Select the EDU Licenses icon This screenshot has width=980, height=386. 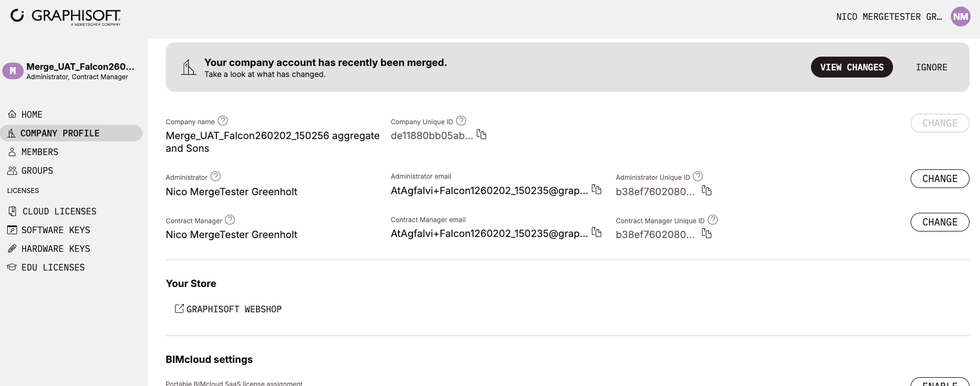[12, 267]
